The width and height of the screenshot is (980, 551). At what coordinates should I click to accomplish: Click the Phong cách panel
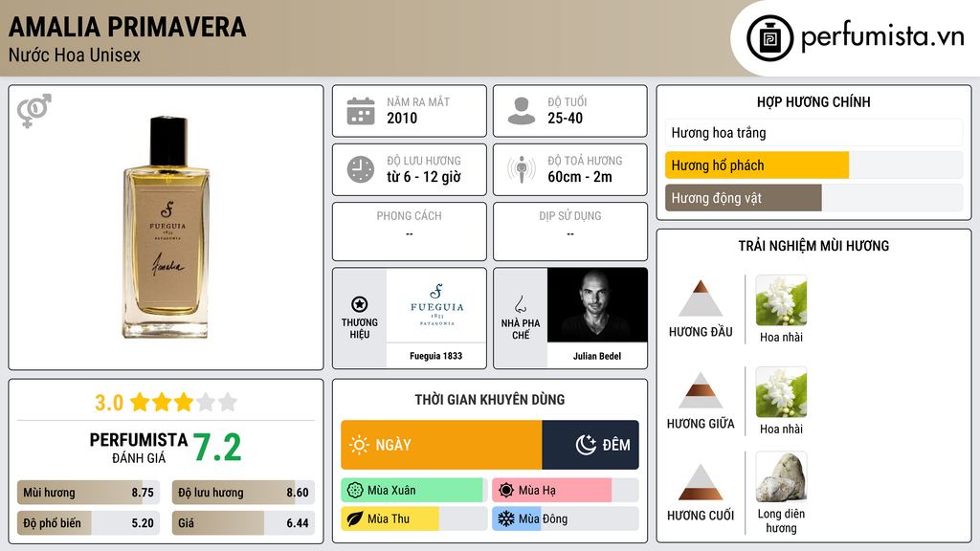(x=410, y=231)
